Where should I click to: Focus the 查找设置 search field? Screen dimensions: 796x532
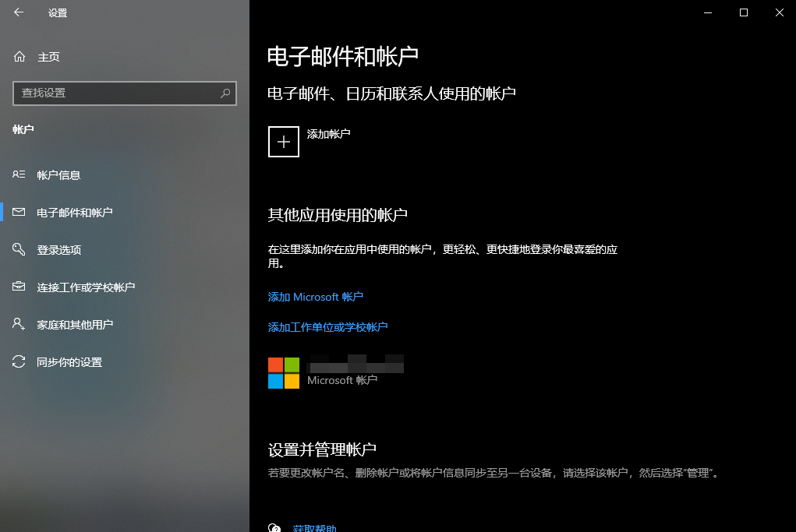coord(125,93)
